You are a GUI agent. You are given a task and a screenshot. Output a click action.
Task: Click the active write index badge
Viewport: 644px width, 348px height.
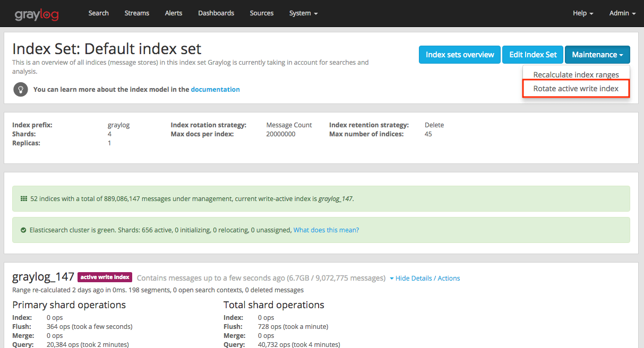(105, 277)
